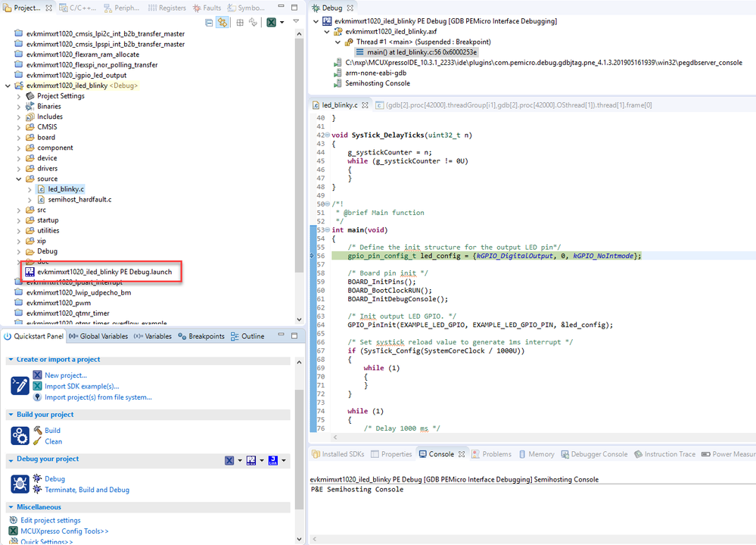Expand the drivers folder
This screenshot has width=756, height=545.
coord(19,169)
